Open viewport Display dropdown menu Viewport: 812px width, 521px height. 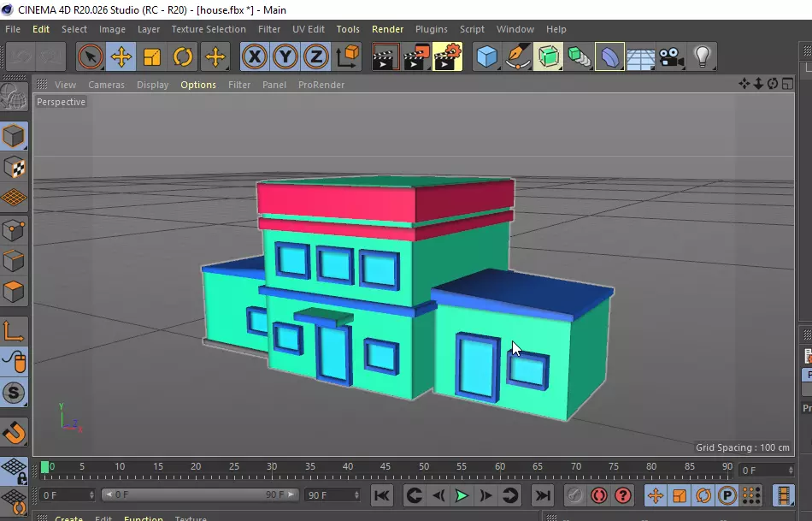(153, 85)
